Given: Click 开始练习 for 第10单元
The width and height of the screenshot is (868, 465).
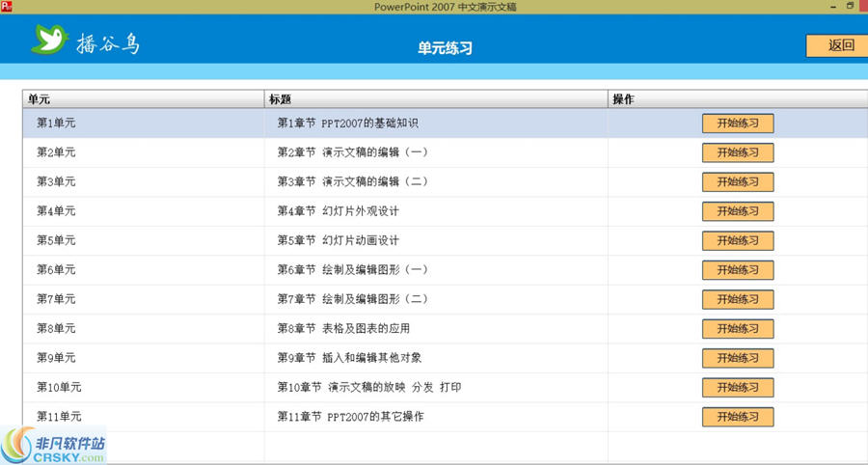Looking at the screenshot, I should [x=738, y=387].
